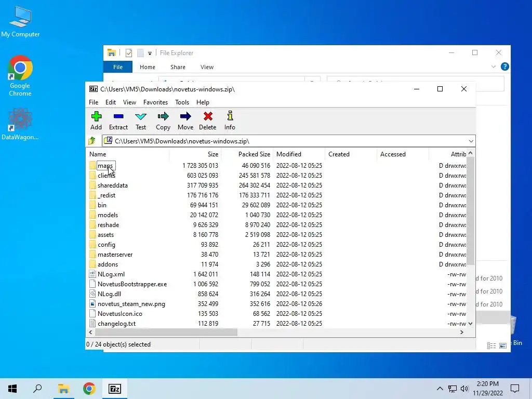Image resolution: width=532 pixels, height=399 pixels.
Task: Switch to File Explorer in taskbar
Action: pyautogui.click(x=63, y=389)
